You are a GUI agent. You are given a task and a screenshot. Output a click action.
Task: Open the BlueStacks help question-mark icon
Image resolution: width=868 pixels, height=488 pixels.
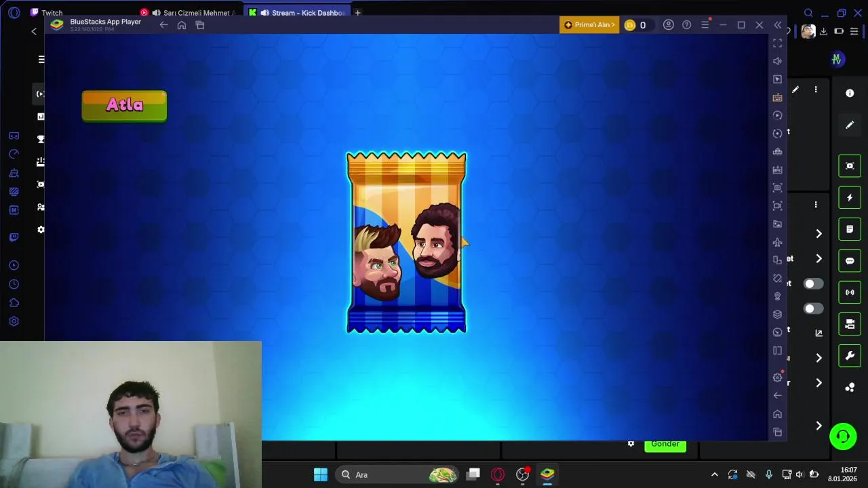pos(687,25)
